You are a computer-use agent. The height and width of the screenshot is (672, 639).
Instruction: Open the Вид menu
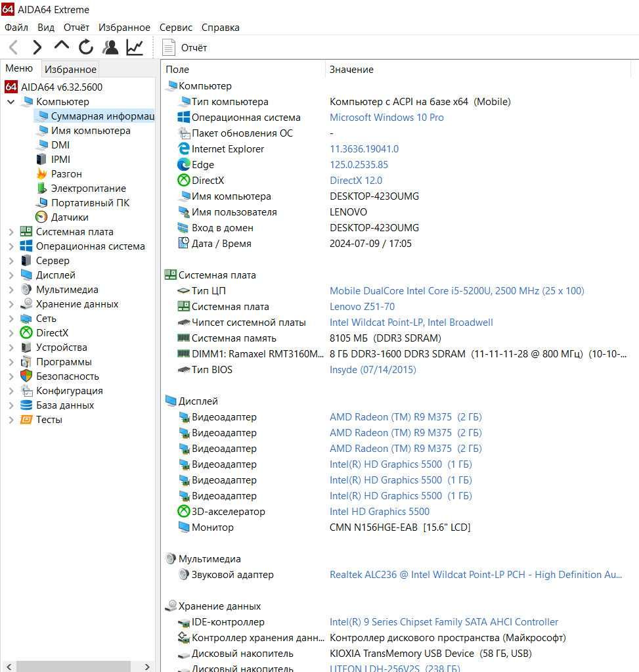46,28
